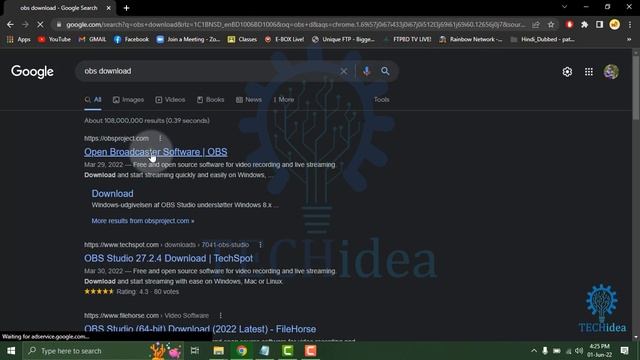Open a new browser tab

point(126,8)
